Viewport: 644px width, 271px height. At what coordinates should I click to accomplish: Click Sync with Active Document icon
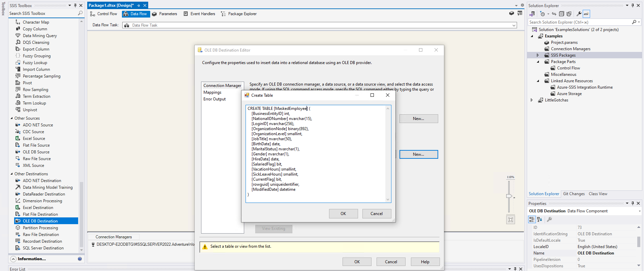[554, 14]
